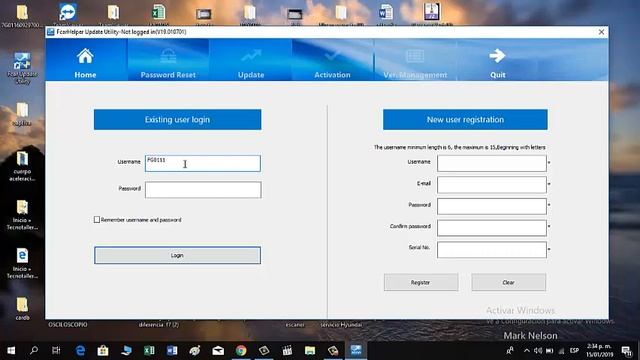Launch Microsoft Edge from taskbar
This screenshot has height=360, width=640.
click(x=80, y=350)
